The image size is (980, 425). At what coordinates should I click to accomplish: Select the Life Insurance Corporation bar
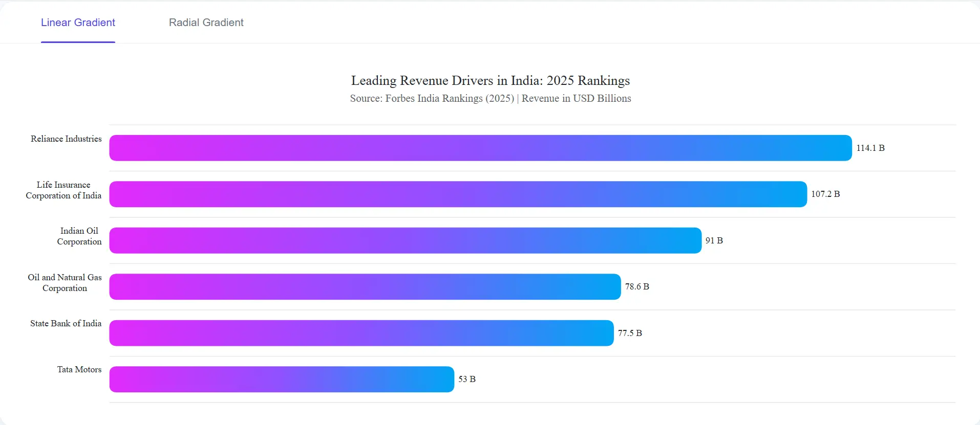click(458, 194)
